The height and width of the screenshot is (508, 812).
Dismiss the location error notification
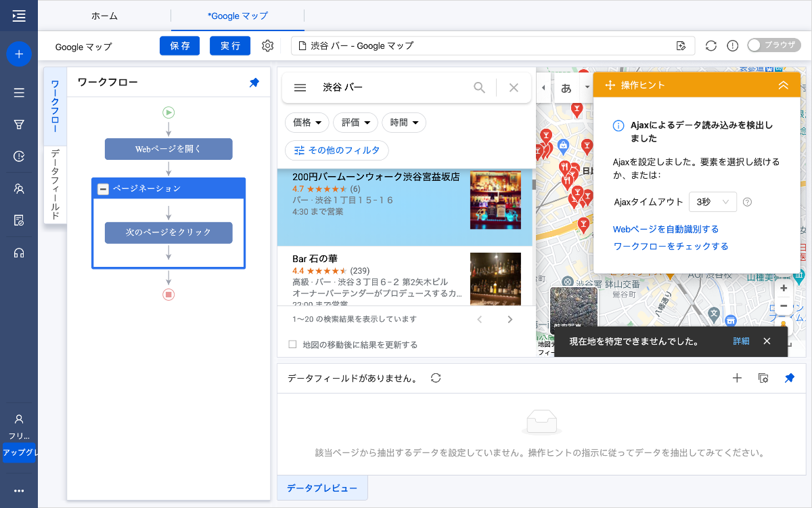tap(767, 341)
